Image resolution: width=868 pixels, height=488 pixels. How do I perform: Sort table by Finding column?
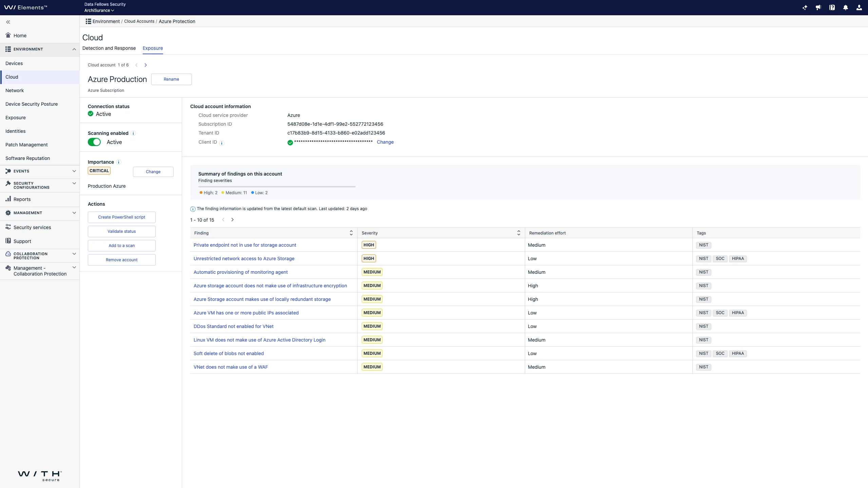click(351, 233)
